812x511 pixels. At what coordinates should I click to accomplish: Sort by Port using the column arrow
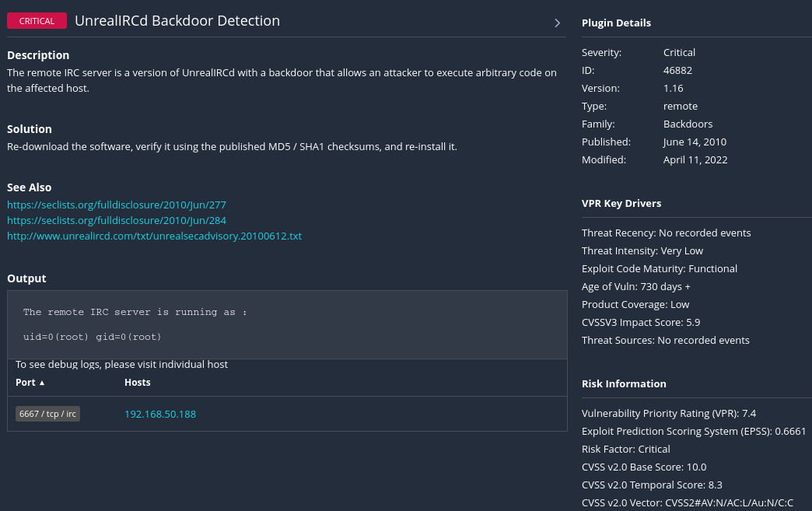42,383
